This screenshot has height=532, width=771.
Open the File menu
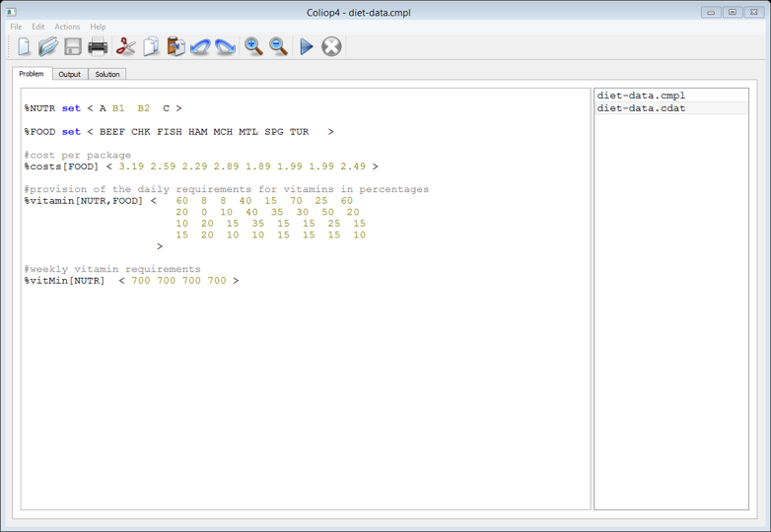point(16,27)
